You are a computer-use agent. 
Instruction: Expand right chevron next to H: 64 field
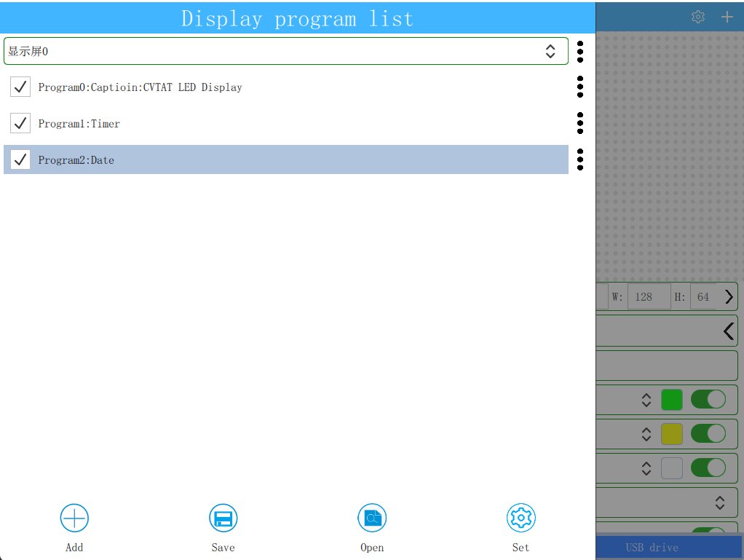click(x=729, y=296)
